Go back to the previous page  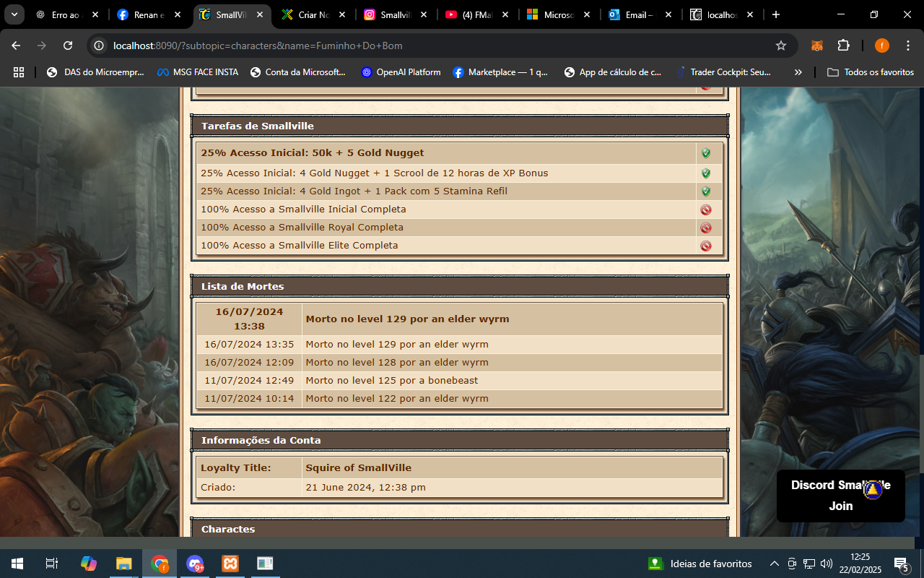coord(16,46)
